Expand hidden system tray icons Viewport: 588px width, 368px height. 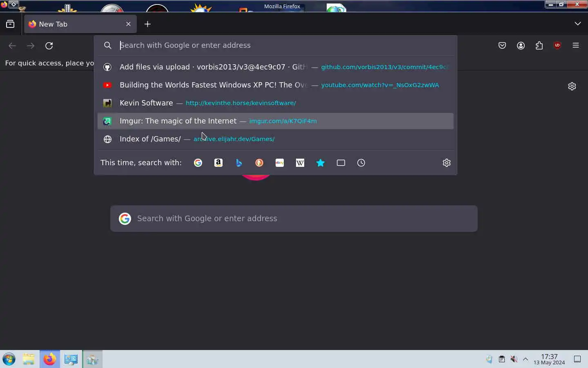(x=526, y=359)
